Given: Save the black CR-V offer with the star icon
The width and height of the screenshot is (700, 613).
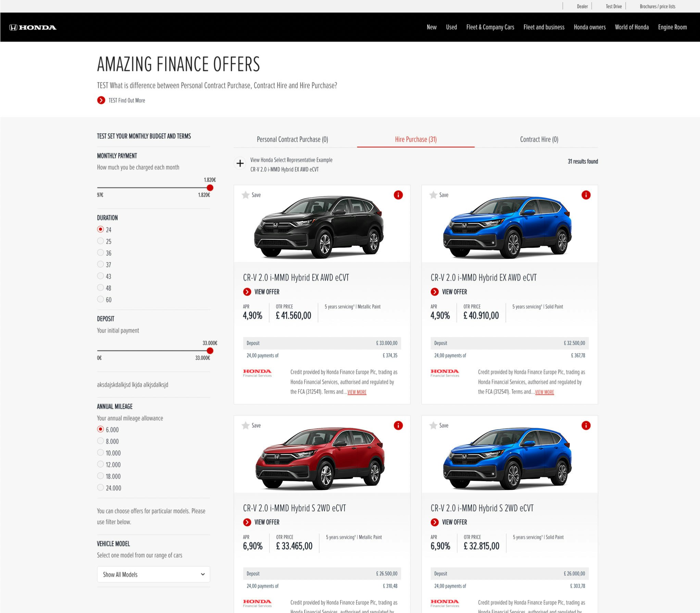Looking at the screenshot, I should pos(246,195).
